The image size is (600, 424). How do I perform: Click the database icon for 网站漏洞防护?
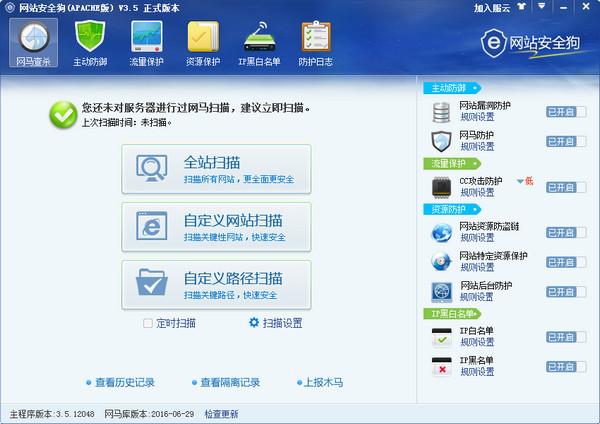coord(441,112)
